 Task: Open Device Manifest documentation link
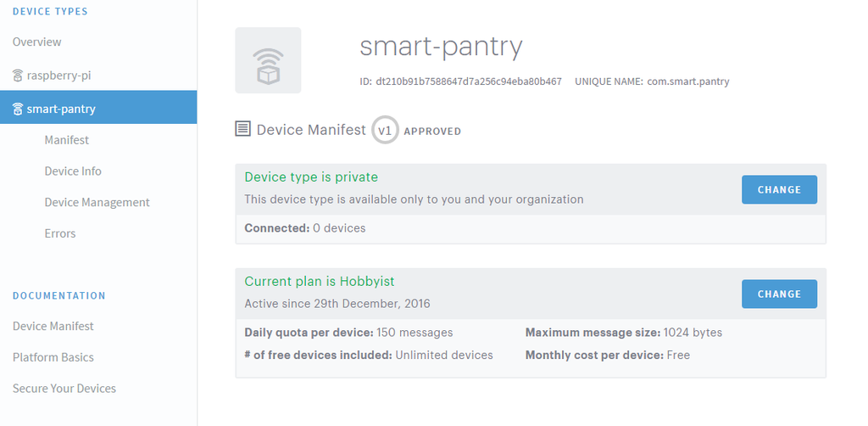tap(53, 326)
